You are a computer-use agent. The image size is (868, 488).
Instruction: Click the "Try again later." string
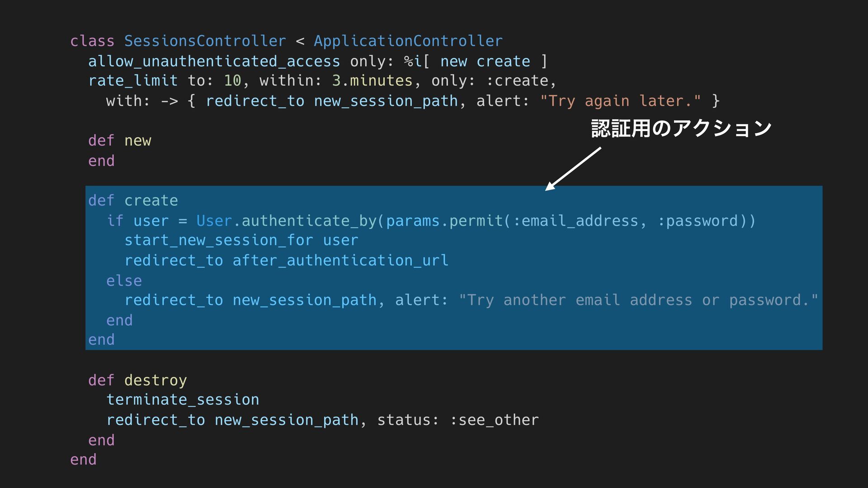(620, 101)
